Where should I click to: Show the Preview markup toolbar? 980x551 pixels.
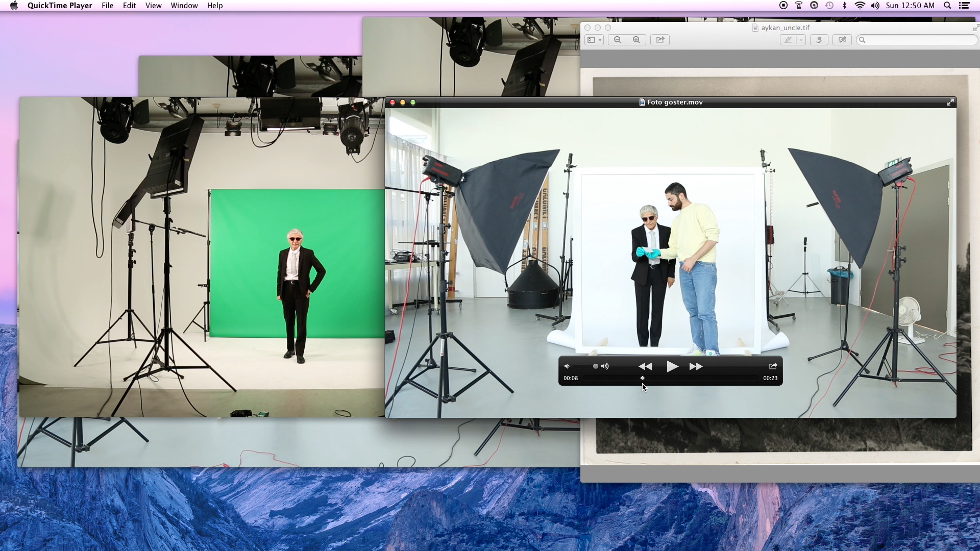click(842, 40)
